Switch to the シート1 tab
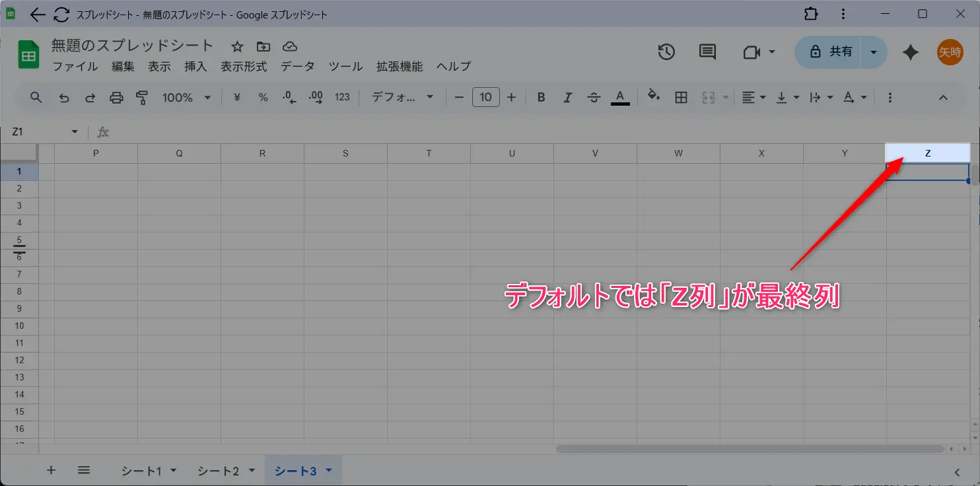 (141, 471)
